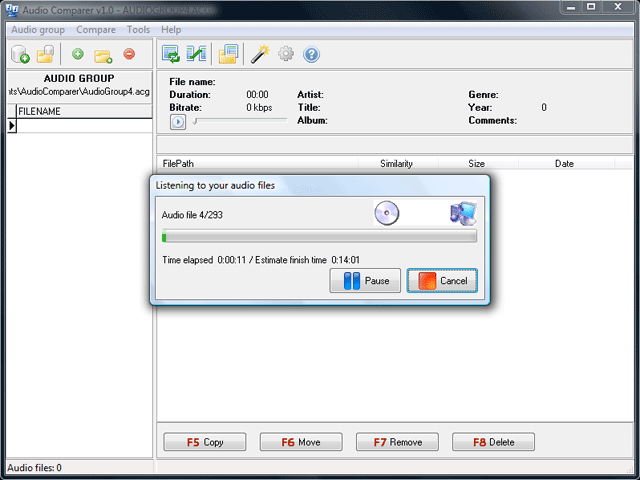Click the F6 Move button
The image size is (640, 480).
pos(301,442)
